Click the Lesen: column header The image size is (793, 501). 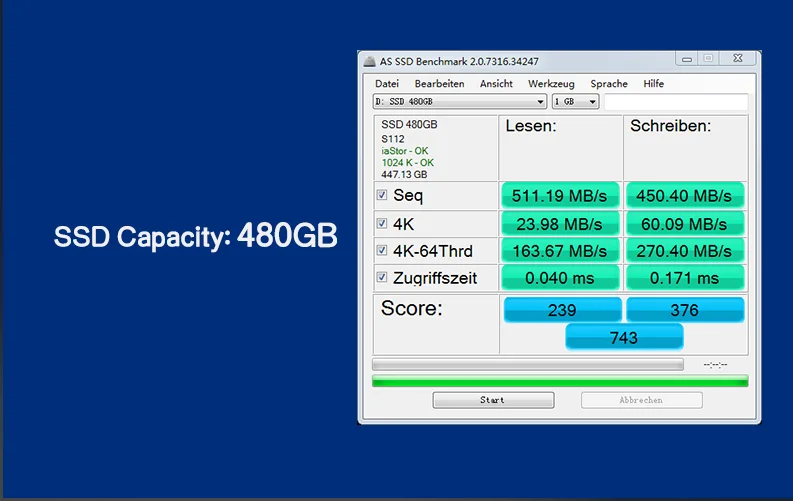click(531, 126)
